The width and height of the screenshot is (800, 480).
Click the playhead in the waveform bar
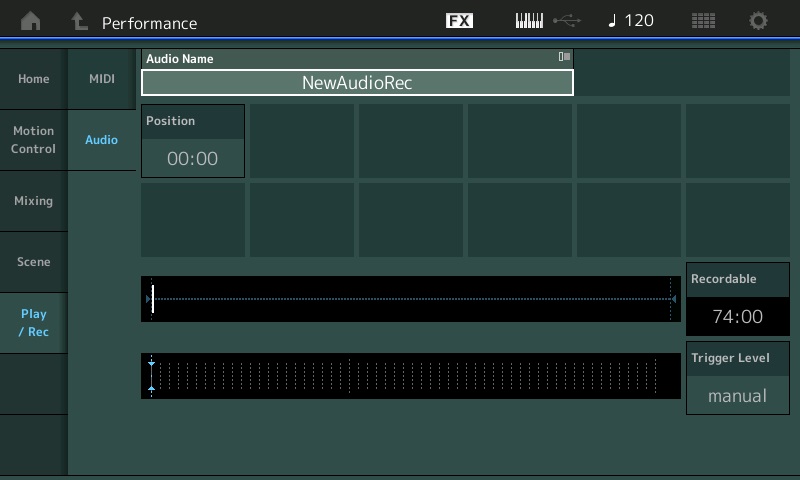(153, 299)
